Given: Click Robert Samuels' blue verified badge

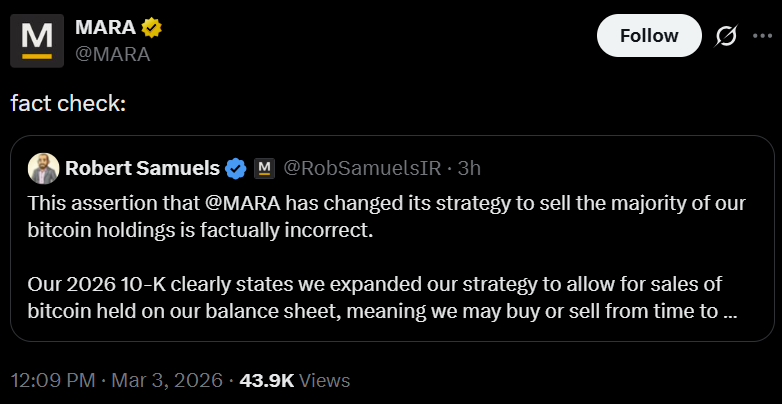Looking at the screenshot, I should [236, 168].
